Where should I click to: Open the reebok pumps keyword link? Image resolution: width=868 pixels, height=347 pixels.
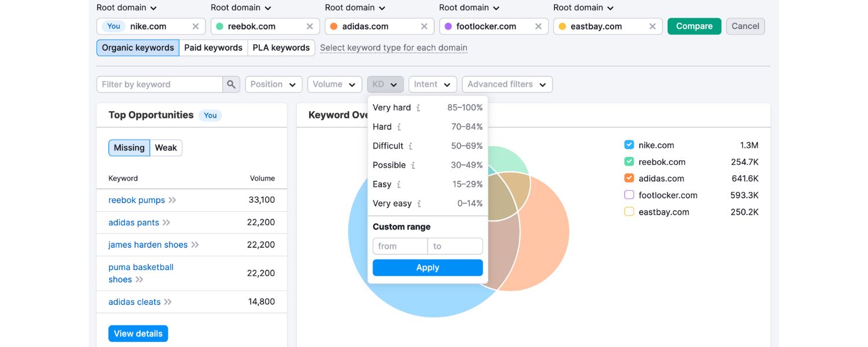point(137,200)
